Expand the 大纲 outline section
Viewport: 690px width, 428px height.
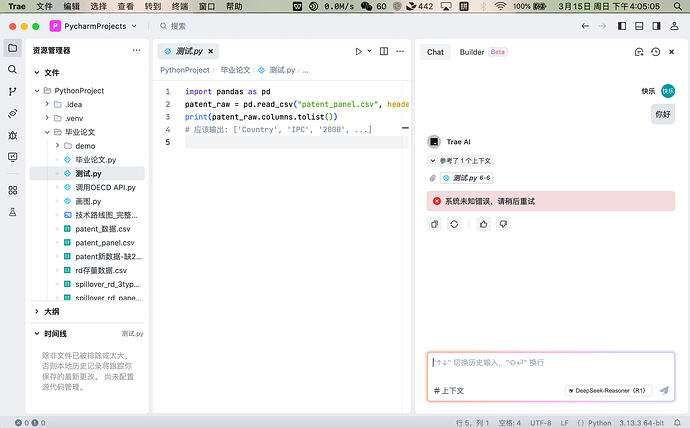pyautogui.click(x=37, y=311)
